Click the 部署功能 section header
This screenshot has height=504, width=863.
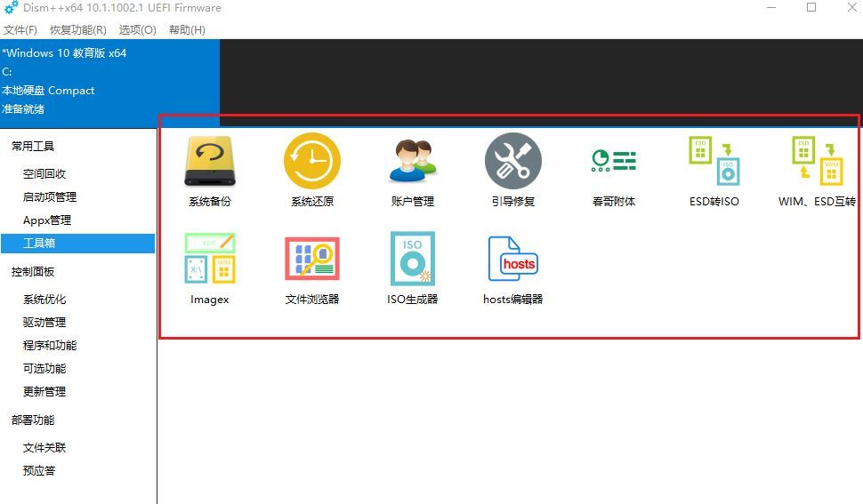coord(33,420)
